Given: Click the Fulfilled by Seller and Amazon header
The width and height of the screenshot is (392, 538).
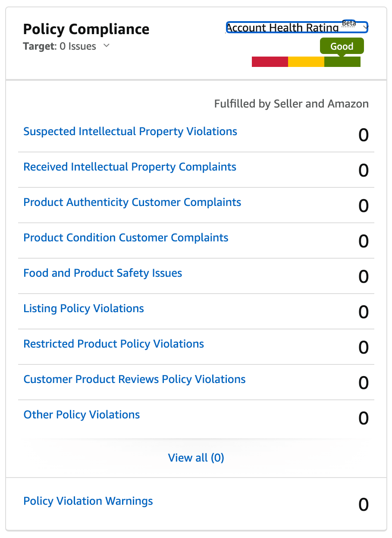Looking at the screenshot, I should coord(291,104).
